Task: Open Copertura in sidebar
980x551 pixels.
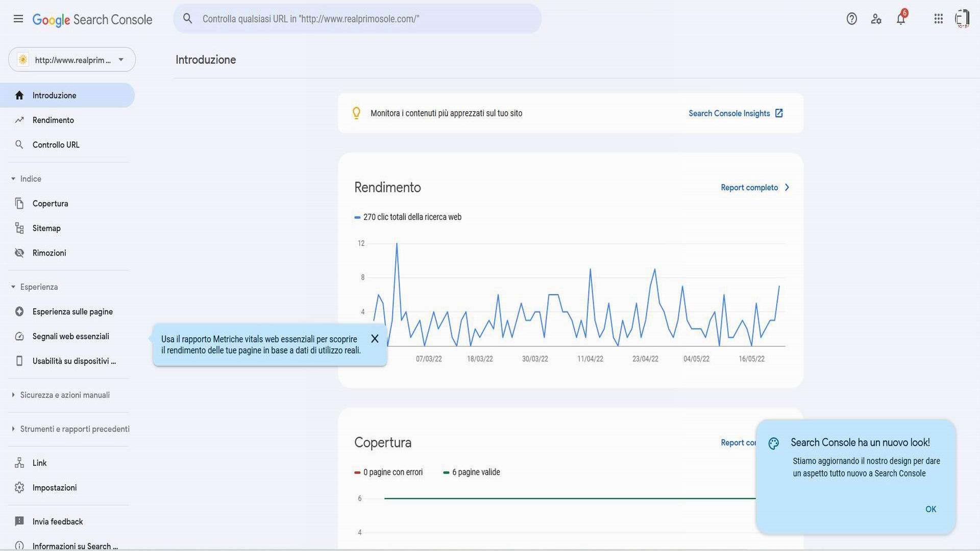Action: [x=67, y=204]
